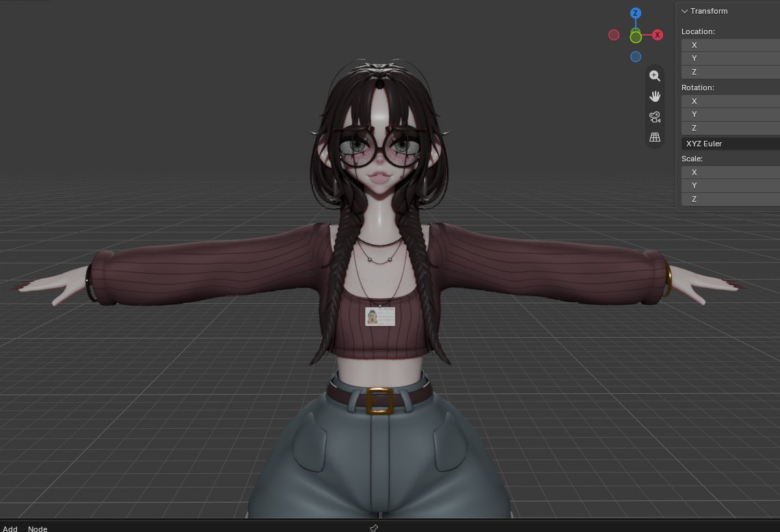
Task: Select the pan view hand icon
Action: click(x=655, y=96)
